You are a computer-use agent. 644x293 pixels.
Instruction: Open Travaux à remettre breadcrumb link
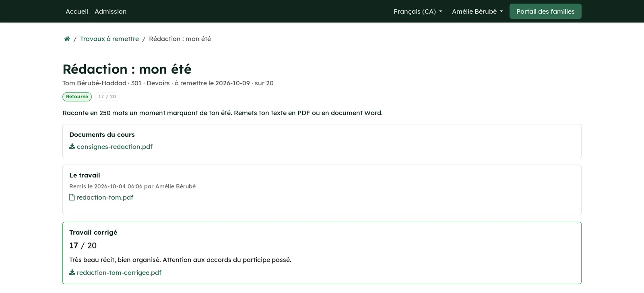[x=109, y=39]
